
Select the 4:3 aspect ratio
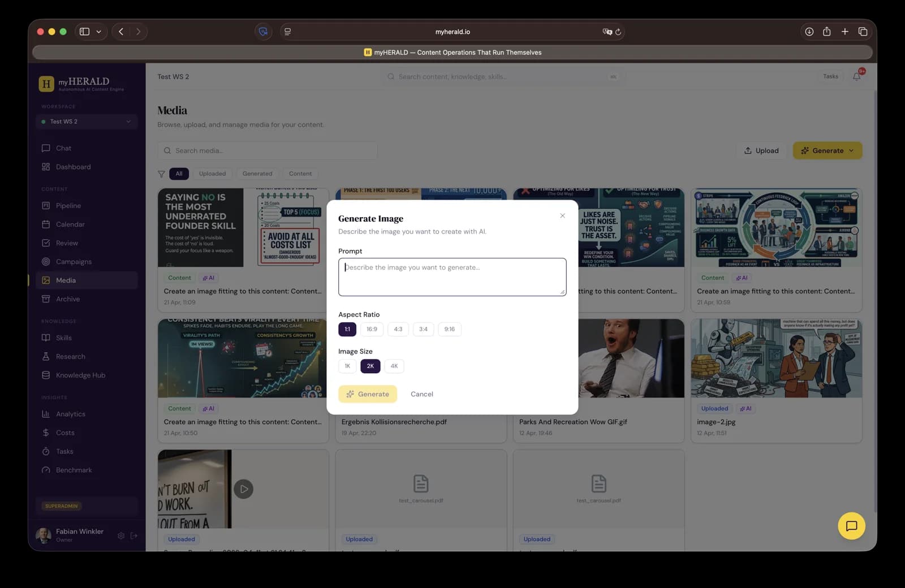tap(398, 329)
